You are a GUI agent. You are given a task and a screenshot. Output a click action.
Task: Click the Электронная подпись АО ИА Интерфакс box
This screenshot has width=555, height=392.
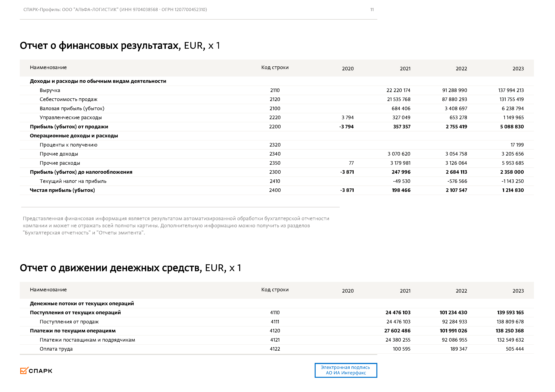(x=345, y=370)
